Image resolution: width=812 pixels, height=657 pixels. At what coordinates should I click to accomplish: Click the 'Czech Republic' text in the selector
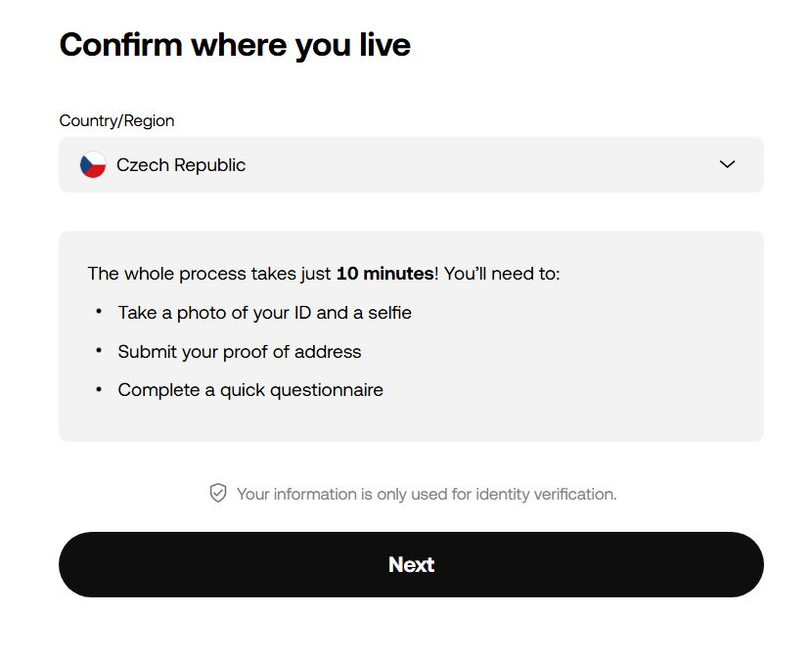(x=181, y=165)
